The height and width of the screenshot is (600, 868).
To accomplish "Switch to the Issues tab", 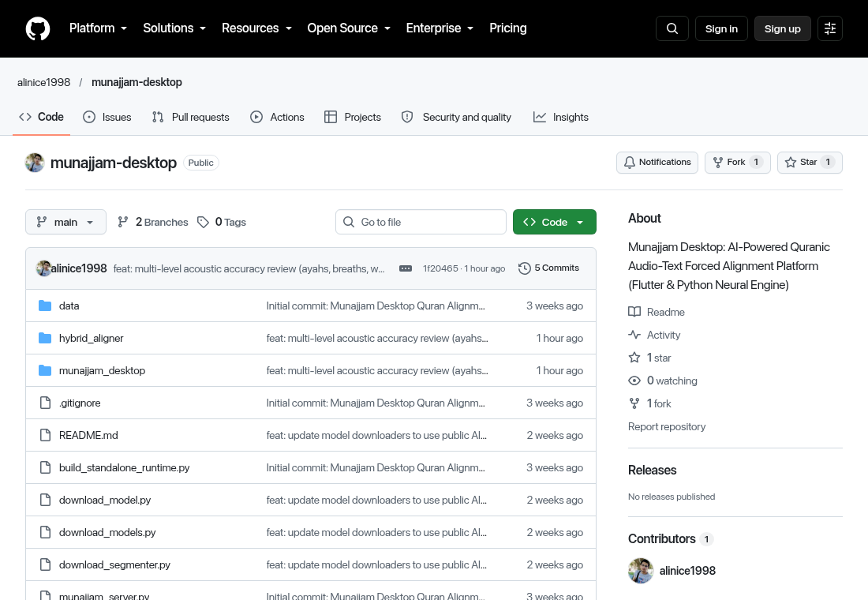I will (x=107, y=118).
